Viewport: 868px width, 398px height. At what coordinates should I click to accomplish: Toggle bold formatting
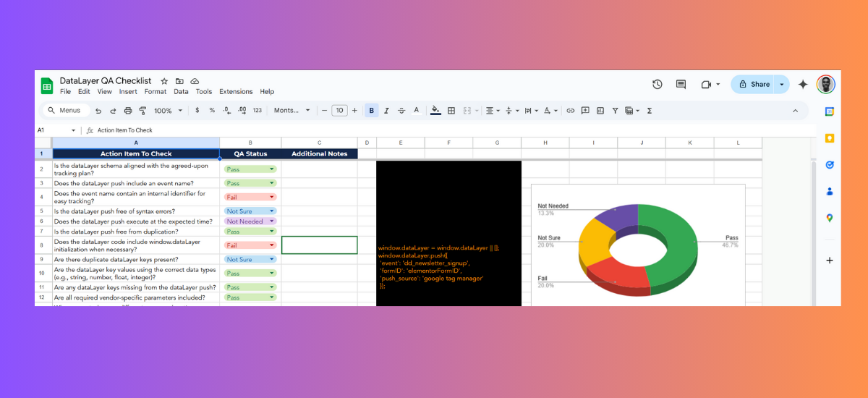372,111
